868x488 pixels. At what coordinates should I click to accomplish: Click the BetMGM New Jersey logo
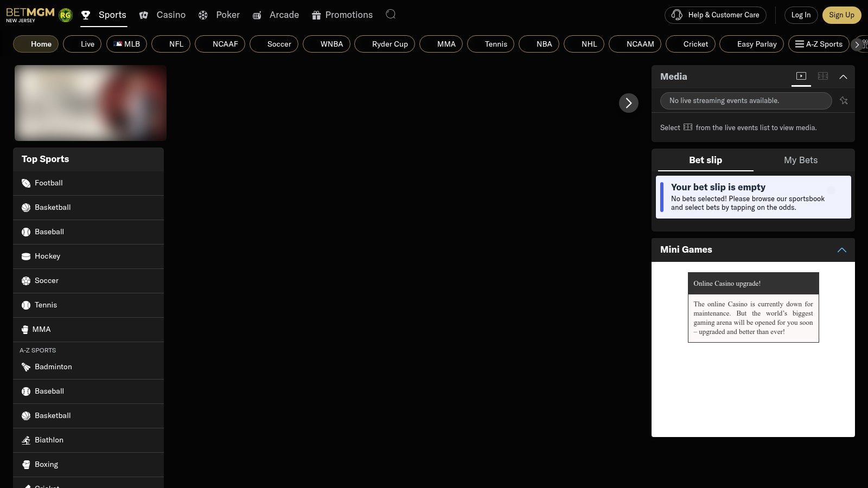[30, 15]
